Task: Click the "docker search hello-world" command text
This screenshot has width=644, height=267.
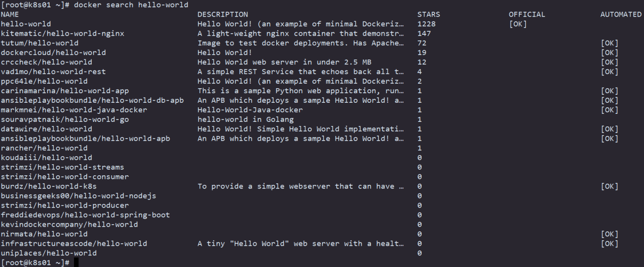Action: [x=133, y=5]
